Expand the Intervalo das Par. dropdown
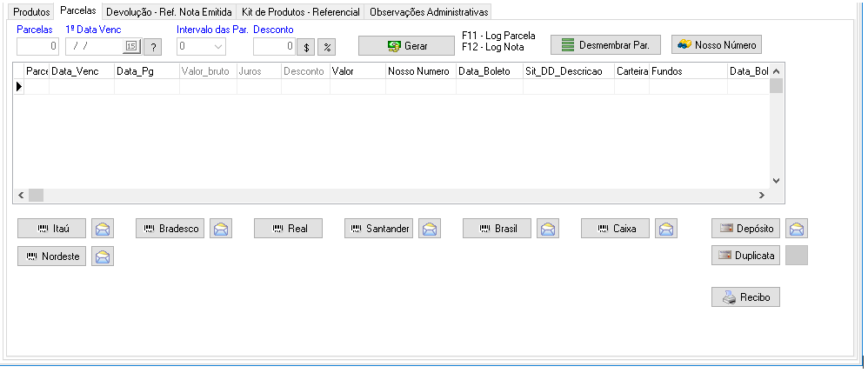The width and height of the screenshot is (868, 373). pyautogui.click(x=217, y=46)
